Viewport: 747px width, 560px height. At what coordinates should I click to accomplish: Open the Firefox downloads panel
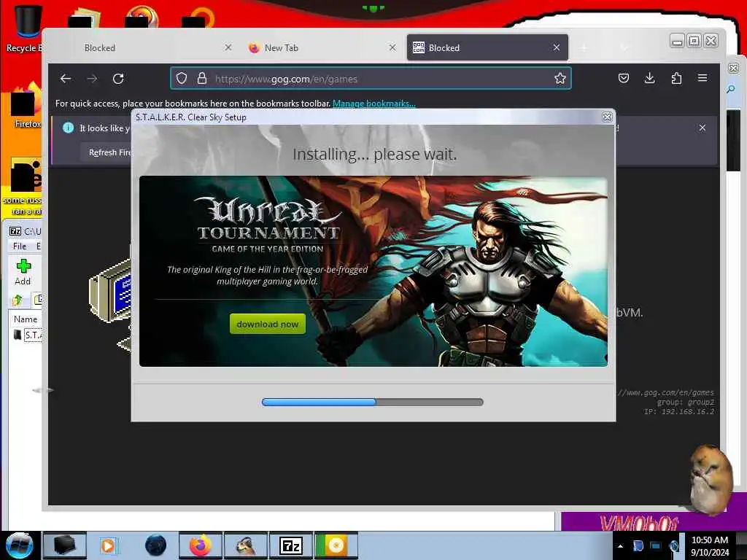coord(649,78)
